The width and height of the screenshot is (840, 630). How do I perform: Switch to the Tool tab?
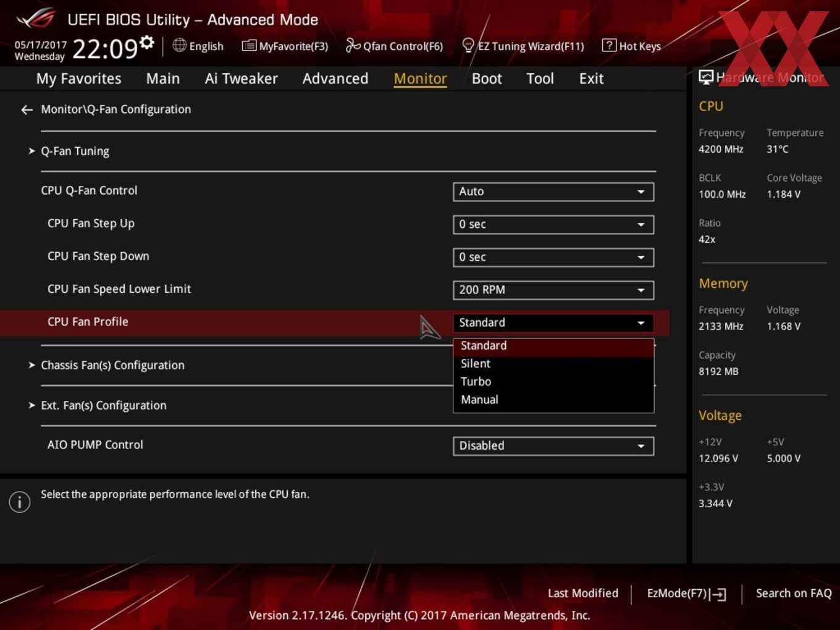coord(540,78)
